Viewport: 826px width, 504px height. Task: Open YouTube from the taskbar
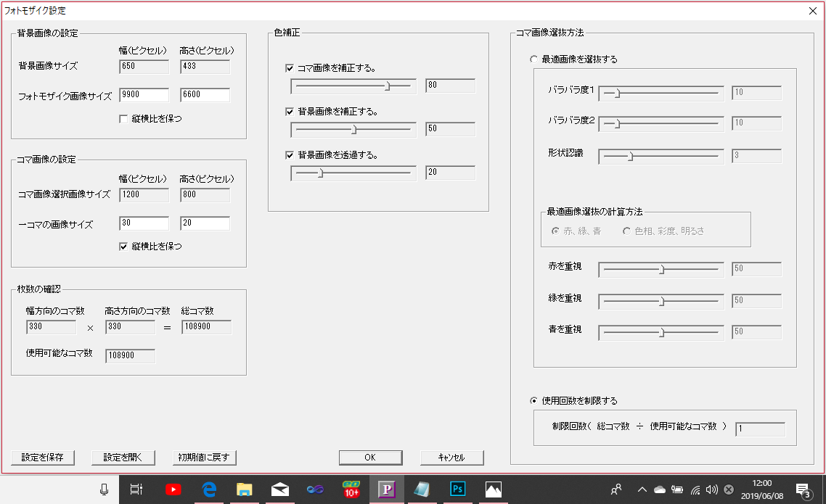pyautogui.click(x=173, y=489)
